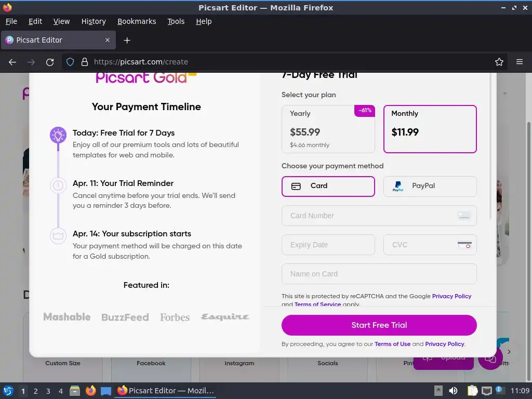The width and height of the screenshot is (532, 399).
Task: Click the PayPal logo icon
Action: pos(398,187)
